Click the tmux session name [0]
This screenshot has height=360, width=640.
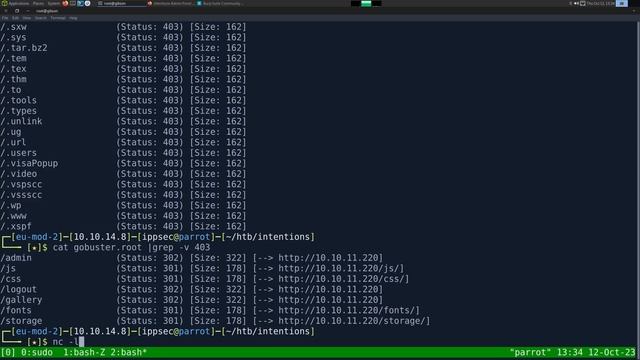coord(8,352)
